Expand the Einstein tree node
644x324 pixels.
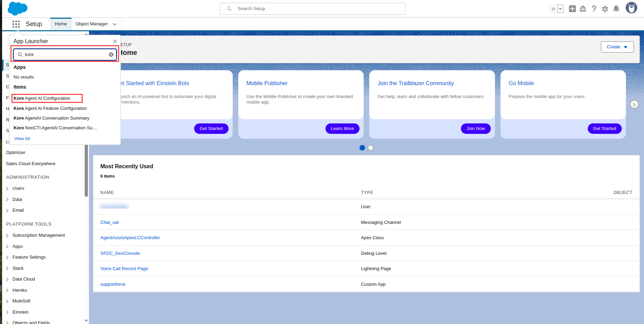pos(7,313)
